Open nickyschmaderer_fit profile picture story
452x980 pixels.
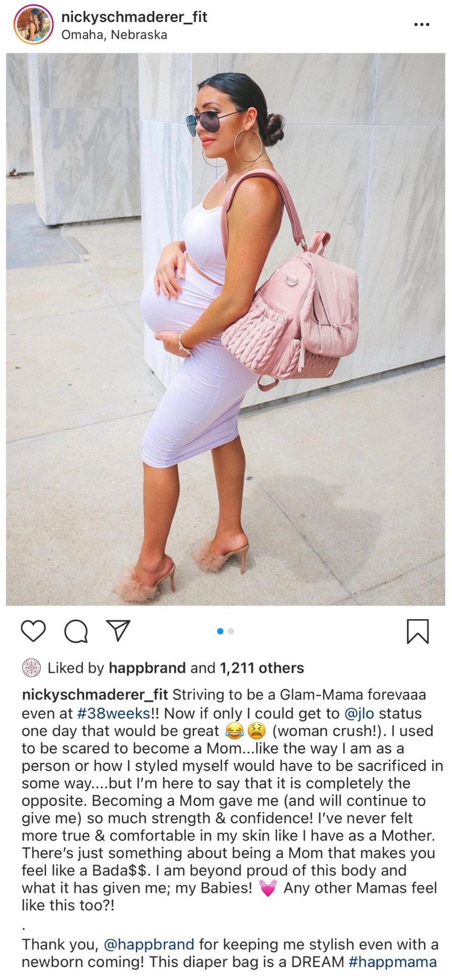[33, 25]
